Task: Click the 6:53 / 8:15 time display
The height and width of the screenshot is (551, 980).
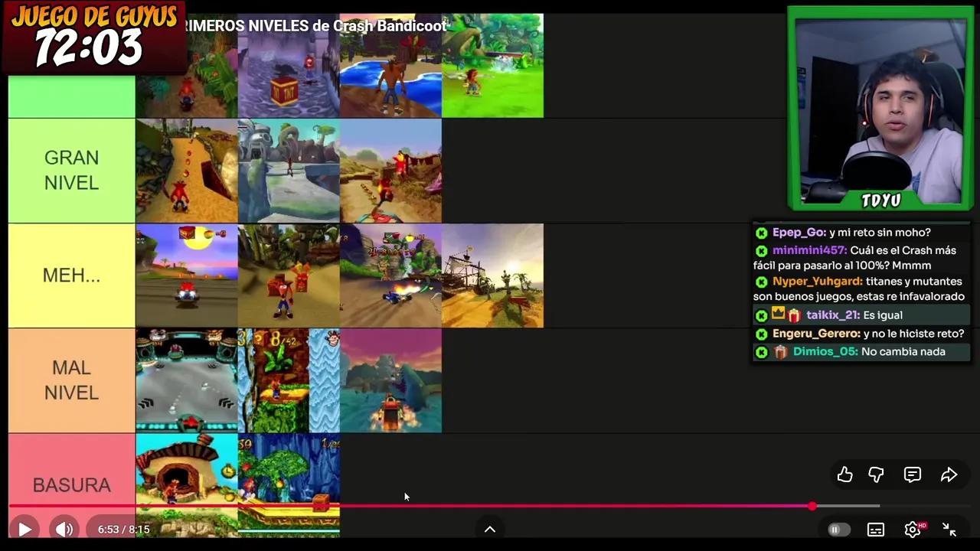Action: tap(123, 529)
